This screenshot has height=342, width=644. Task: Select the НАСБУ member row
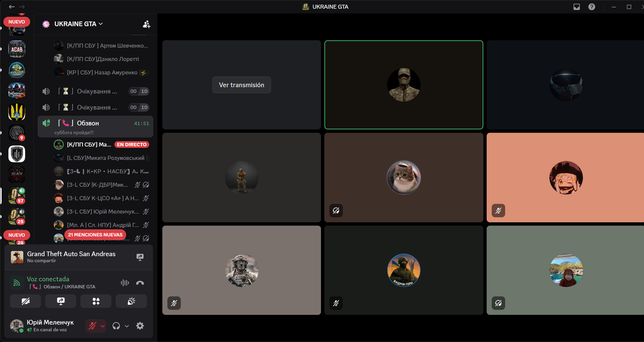101,171
